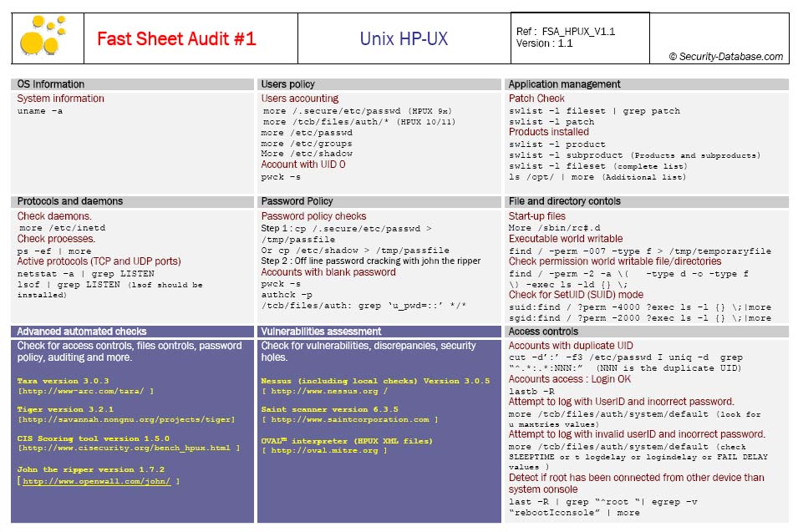Click the System information subheading
The image size is (798, 532).
tap(60, 99)
